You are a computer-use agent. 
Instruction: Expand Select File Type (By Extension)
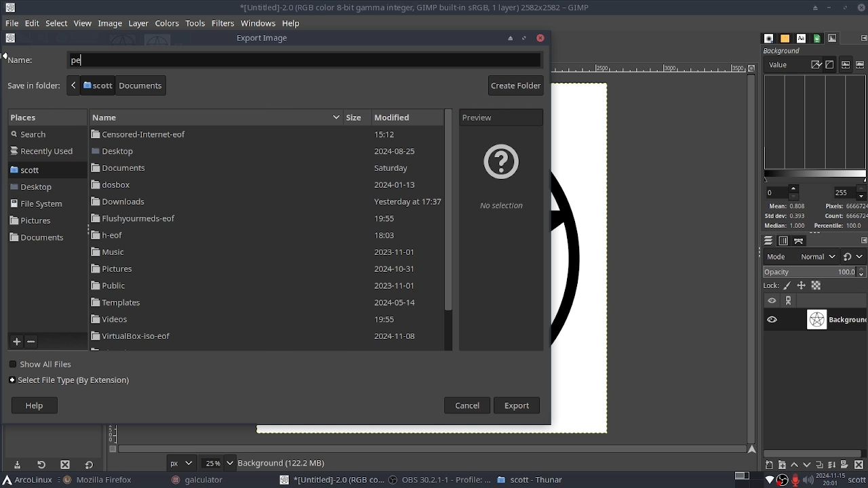pos(12,380)
